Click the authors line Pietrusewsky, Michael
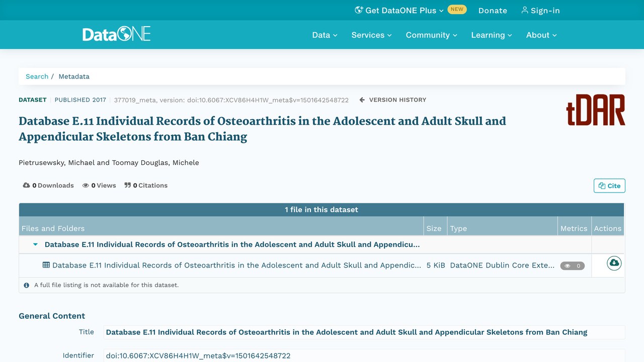The width and height of the screenshot is (644, 362). pos(109,163)
